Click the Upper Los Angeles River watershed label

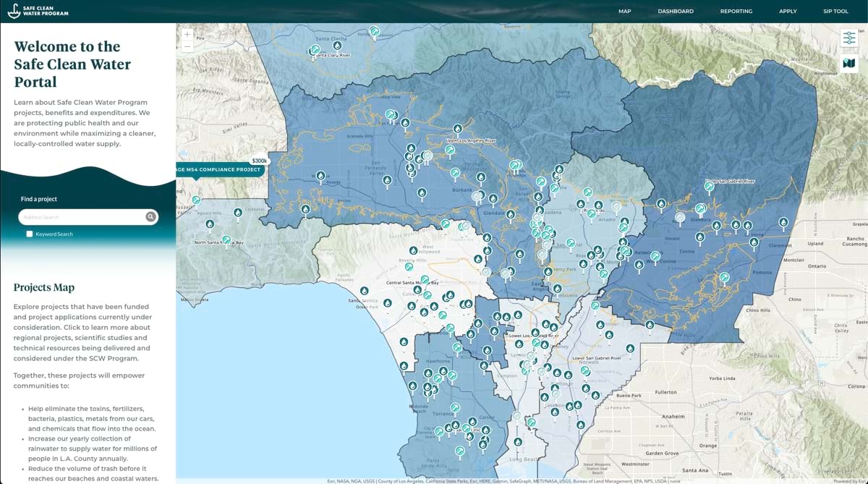(x=470, y=140)
